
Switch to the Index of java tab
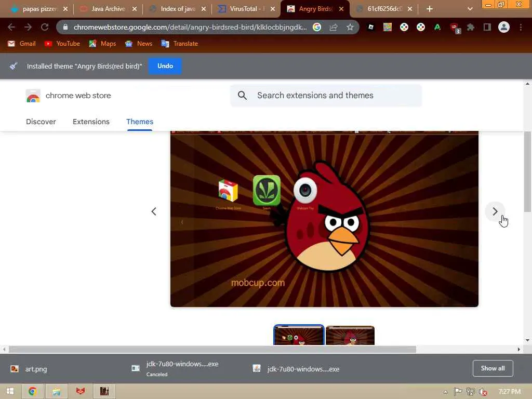pyautogui.click(x=177, y=9)
